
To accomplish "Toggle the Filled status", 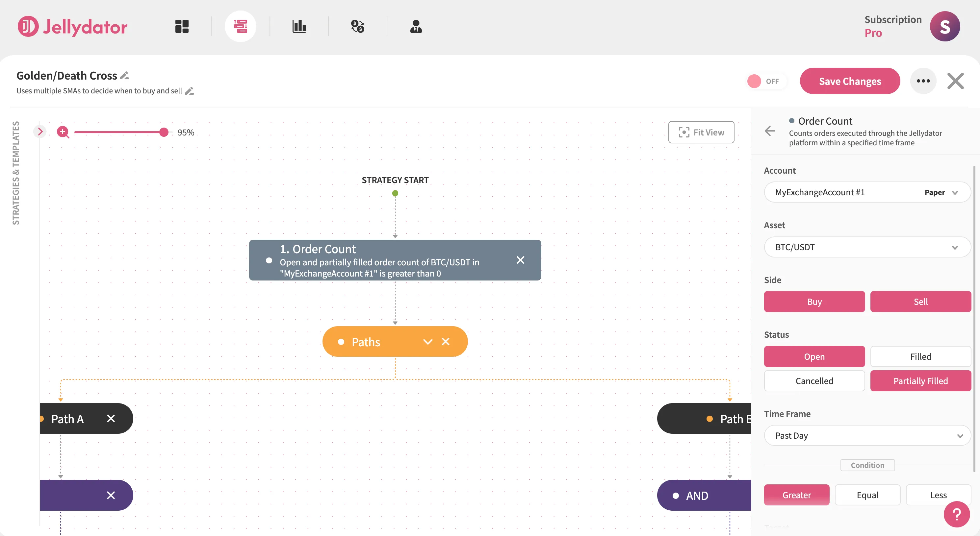I will (921, 356).
